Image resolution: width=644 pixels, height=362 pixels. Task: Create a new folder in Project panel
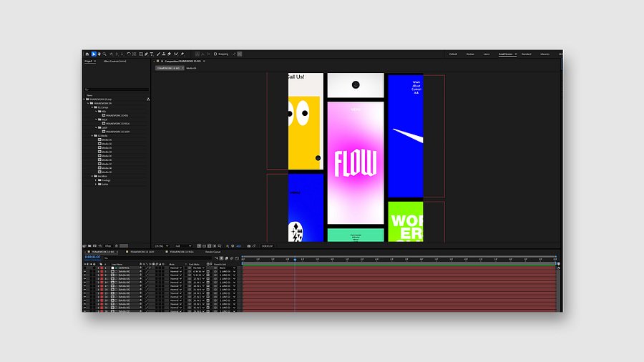pos(89,246)
